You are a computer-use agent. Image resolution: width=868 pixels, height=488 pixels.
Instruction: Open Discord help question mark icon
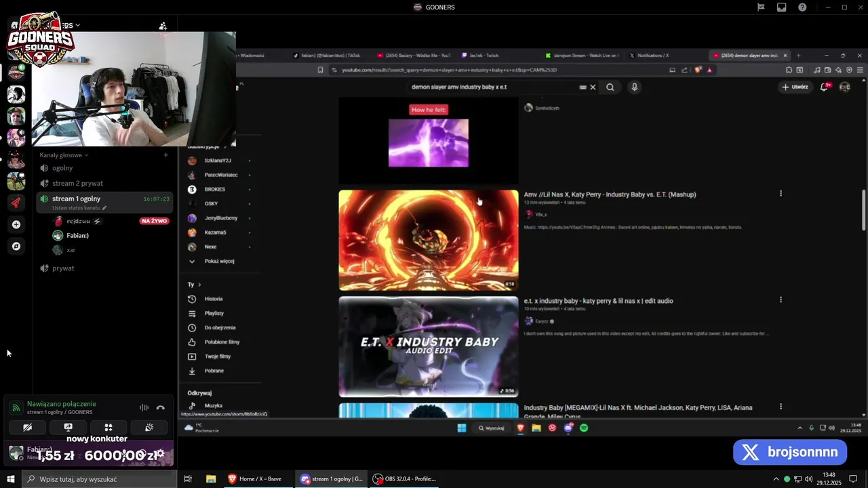click(803, 7)
